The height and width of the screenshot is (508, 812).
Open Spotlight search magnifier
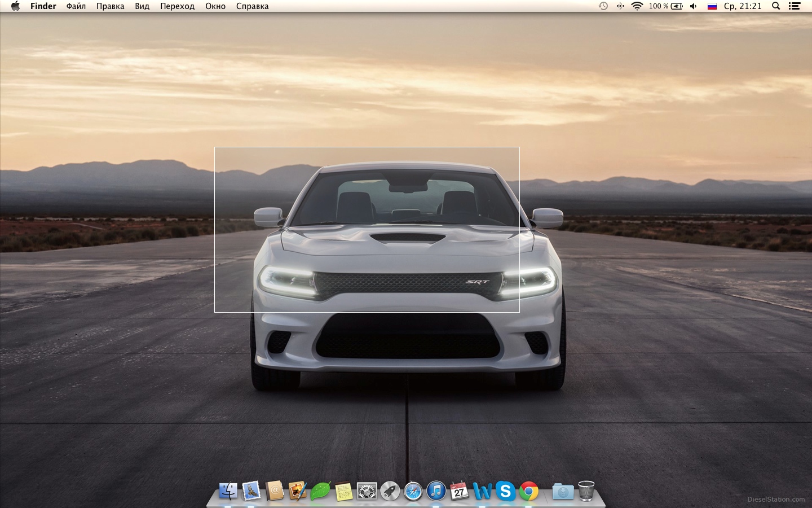pos(776,6)
